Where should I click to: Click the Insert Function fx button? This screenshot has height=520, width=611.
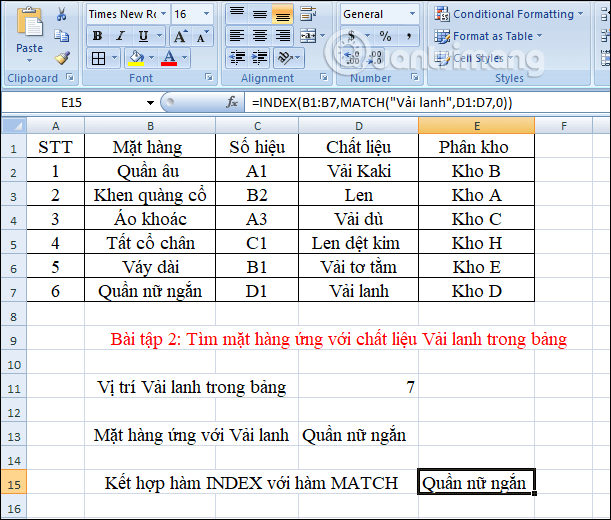pos(232,103)
